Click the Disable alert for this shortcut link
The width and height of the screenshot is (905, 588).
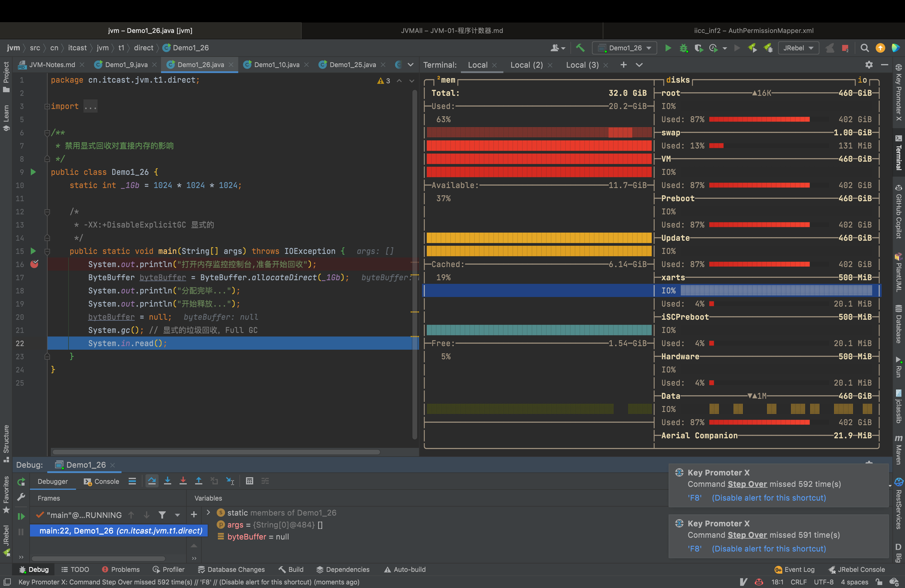point(769,498)
